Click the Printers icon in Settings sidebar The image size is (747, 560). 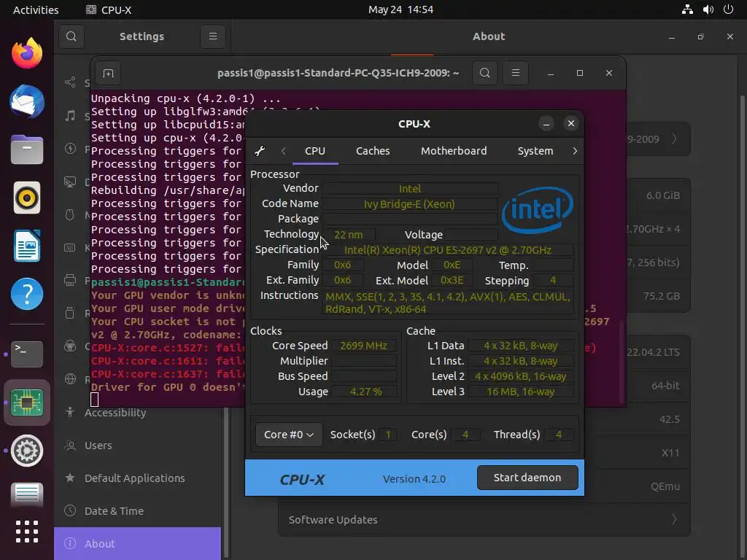point(70,281)
